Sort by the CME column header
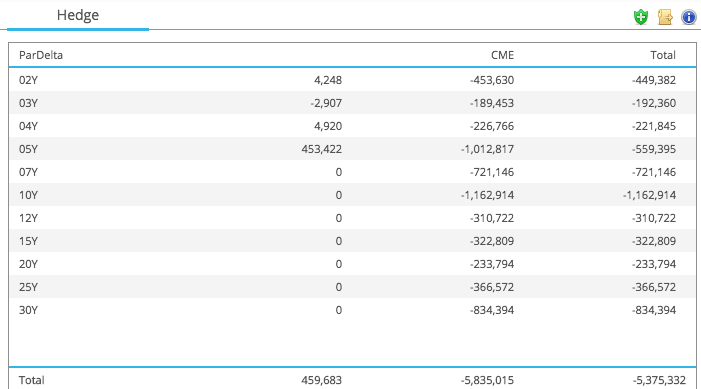The width and height of the screenshot is (701, 389). [503, 55]
